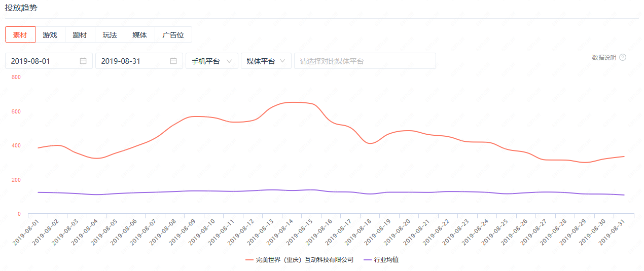Image resolution: width=644 pixels, height=271 pixels.
Task: Click the 数据说明 link text
Action: point(604,57)
